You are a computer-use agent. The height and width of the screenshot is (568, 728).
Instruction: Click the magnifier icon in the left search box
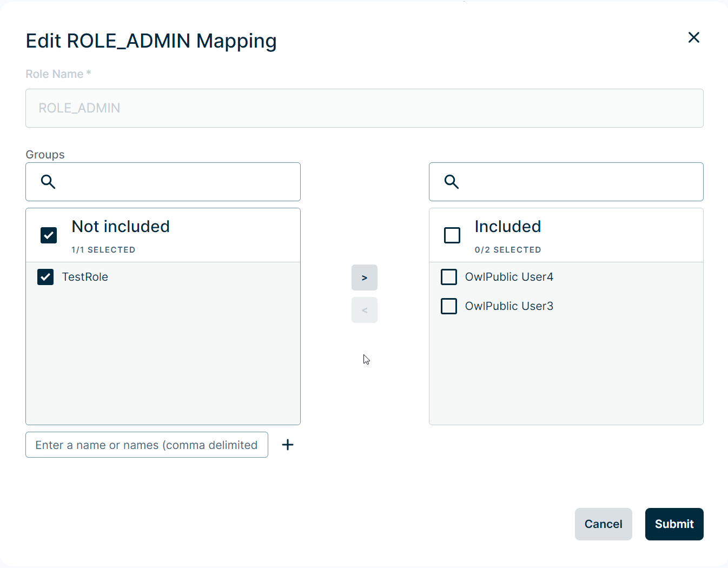coord(48,182)
